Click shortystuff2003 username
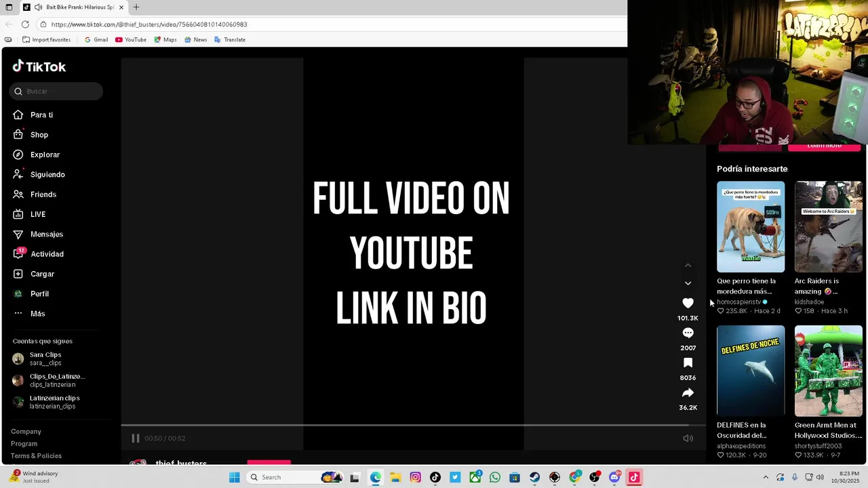This screenshot has width=868, height=488. coord(818,446)
